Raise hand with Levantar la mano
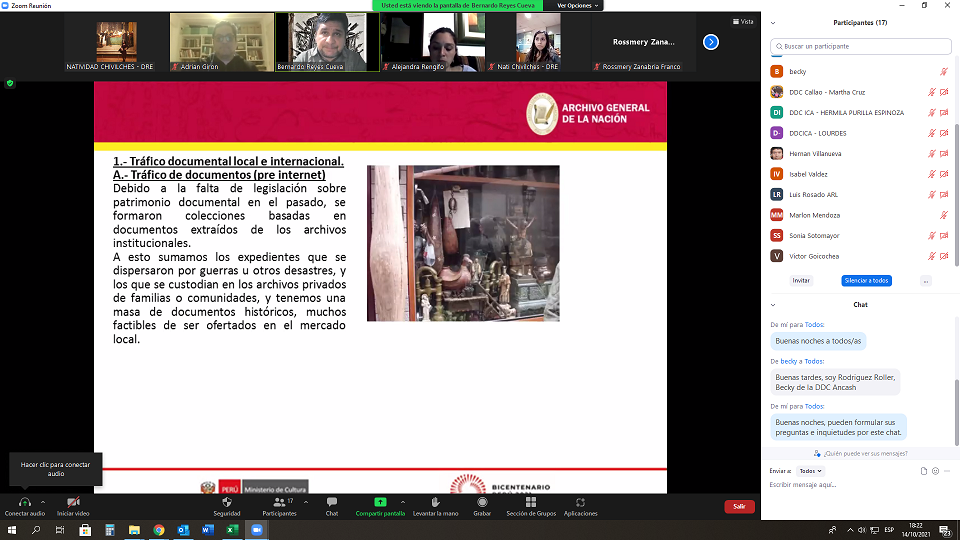960x540 pixels. (x=435, y=502)
